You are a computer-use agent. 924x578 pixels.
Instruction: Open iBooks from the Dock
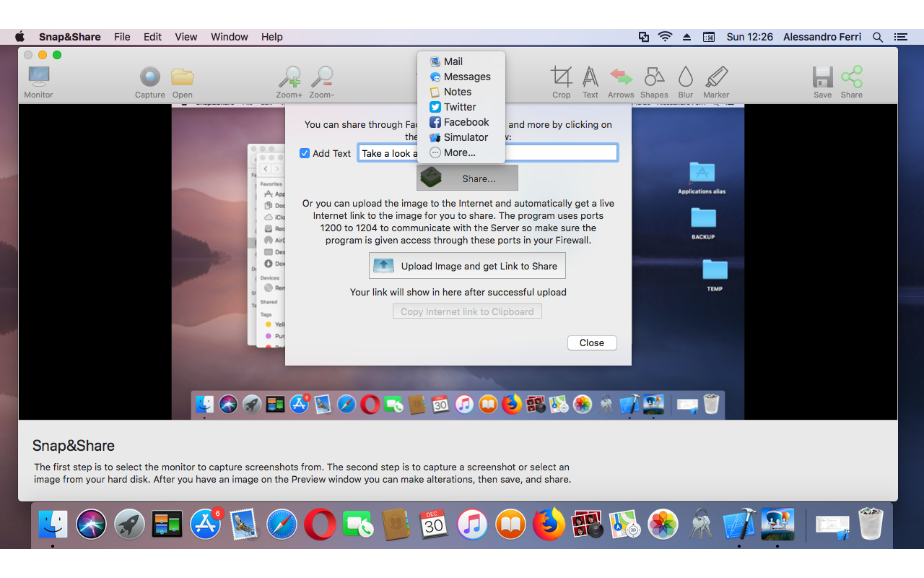point(510,525)
